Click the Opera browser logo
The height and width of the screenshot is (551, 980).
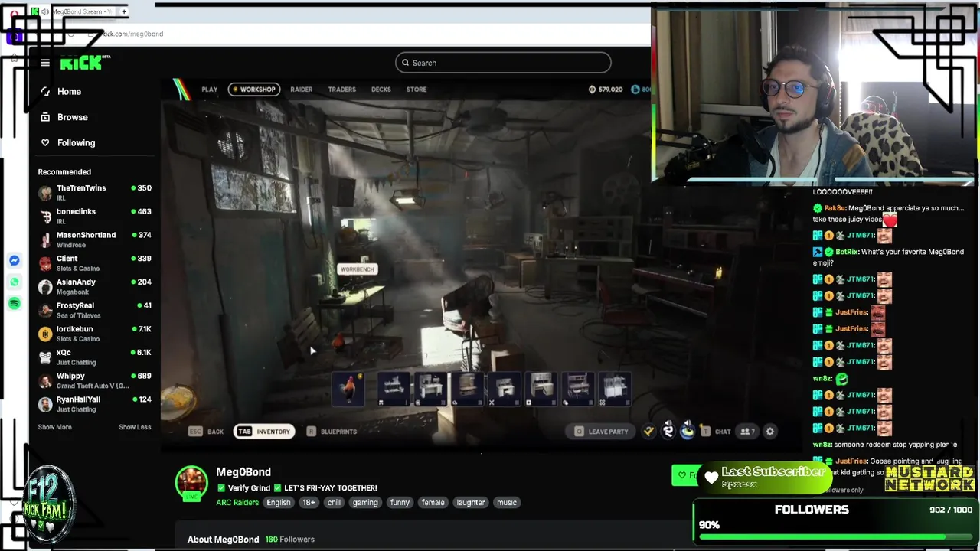(15, 14)
